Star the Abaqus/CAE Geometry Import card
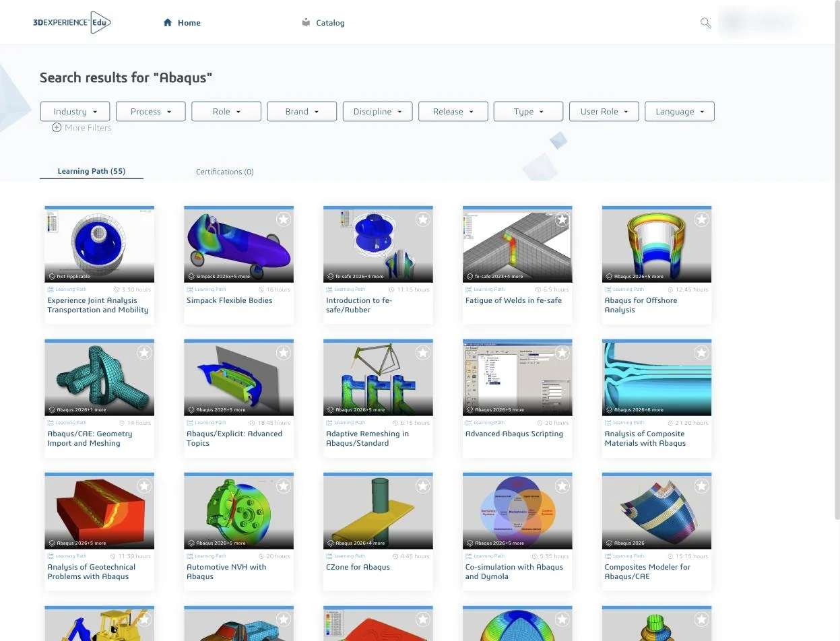Viewport: 840px width, 641px height. [144, 353]
